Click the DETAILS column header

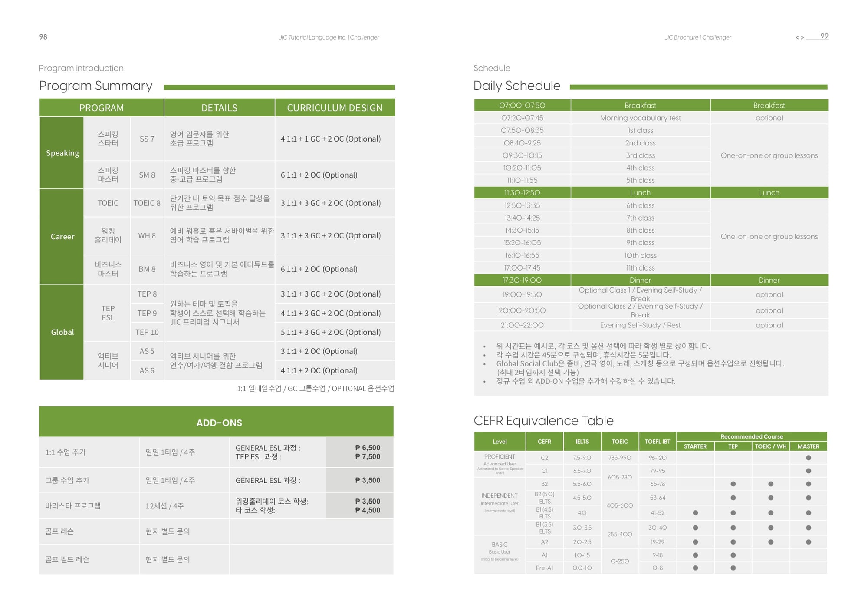(219, 108)
